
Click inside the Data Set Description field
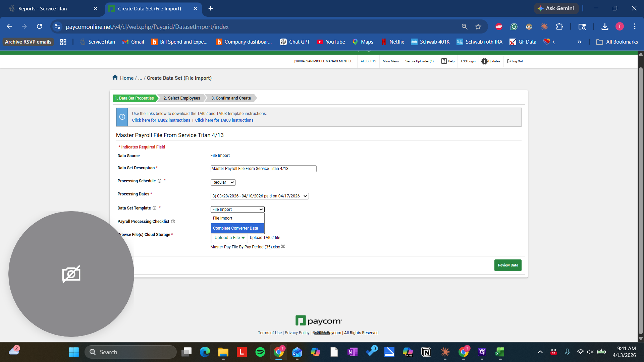click(x=263, y=169)
